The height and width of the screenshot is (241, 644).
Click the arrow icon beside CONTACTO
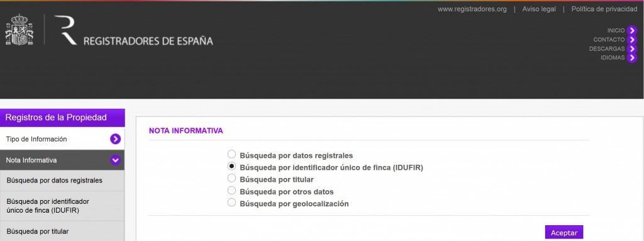coord(632,40)
